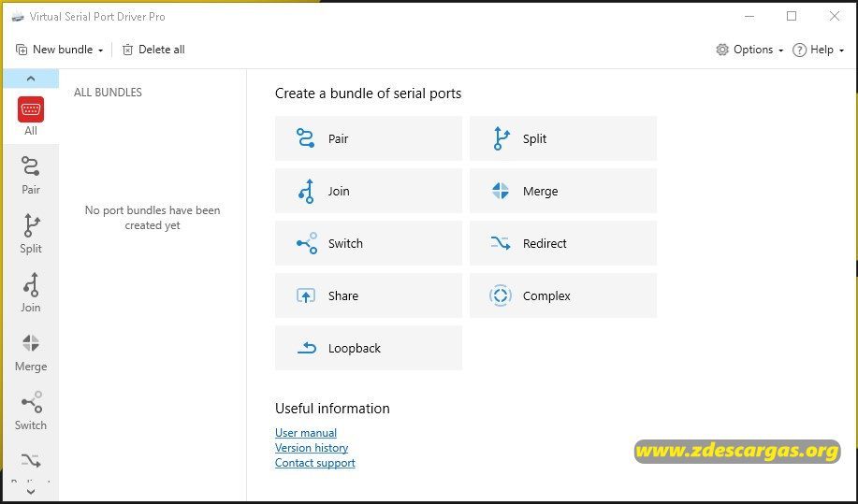858x504 pixels.
Task: Create a Switch bundle from the main panel
Action: click(x=369, y=243)
